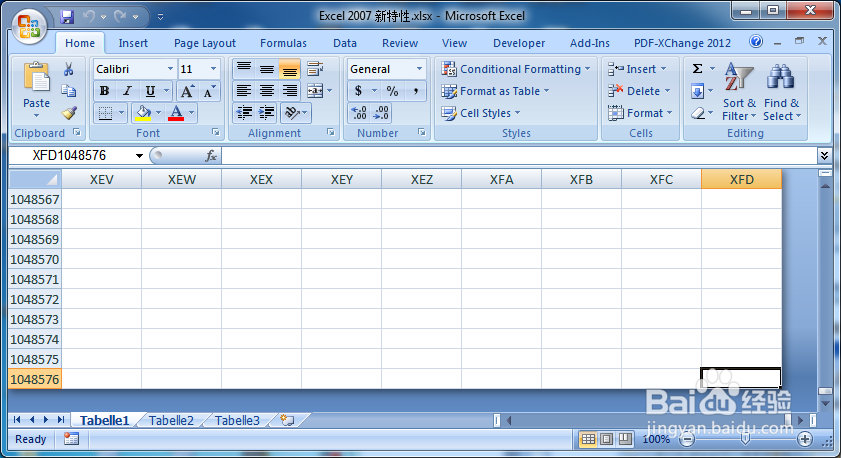Open the borders dropdown arrow
Screen dimensions: 841x458
[121, 113]
